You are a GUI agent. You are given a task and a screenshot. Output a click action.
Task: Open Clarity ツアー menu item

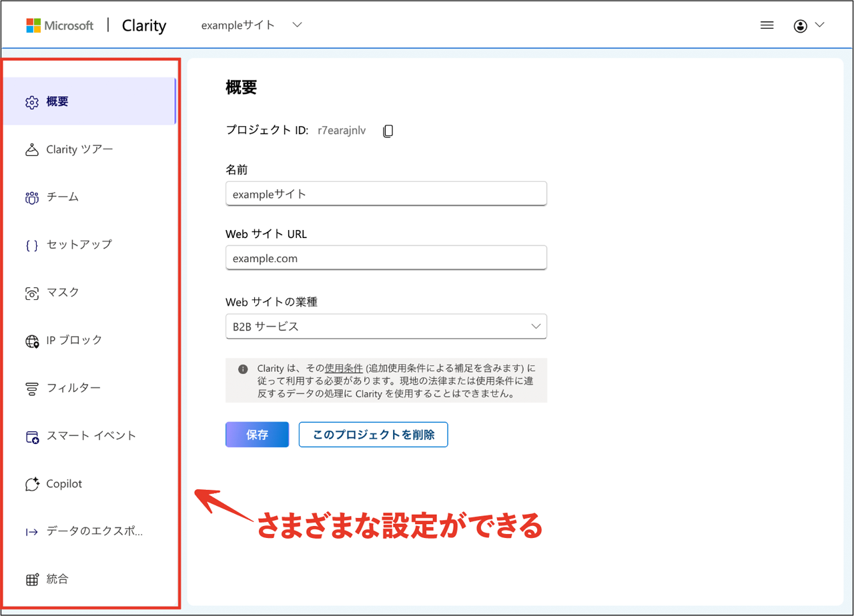tap(89, 149)
